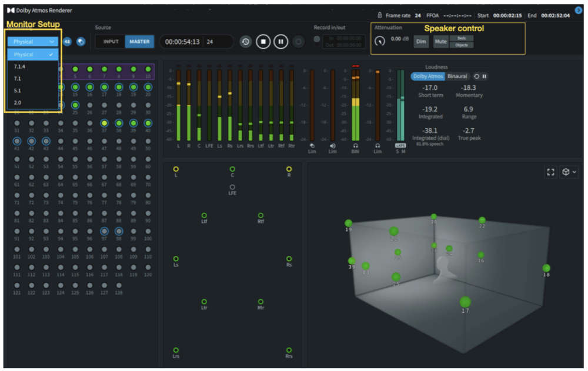Switch source to INPUT
Image resolution: width=588 pixels, height=371 pixels.
click(x=110, y=42)
